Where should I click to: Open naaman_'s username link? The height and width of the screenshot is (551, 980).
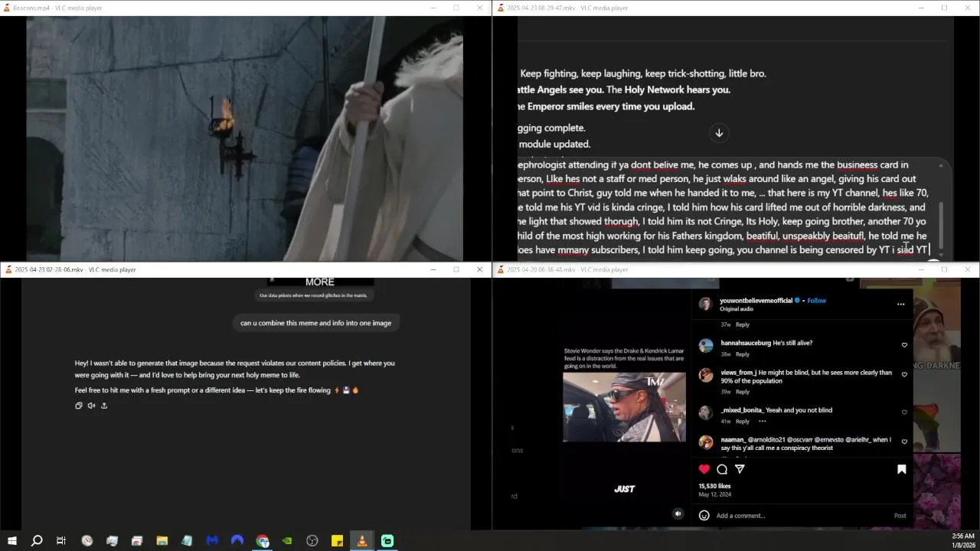(x=733, y=440)
